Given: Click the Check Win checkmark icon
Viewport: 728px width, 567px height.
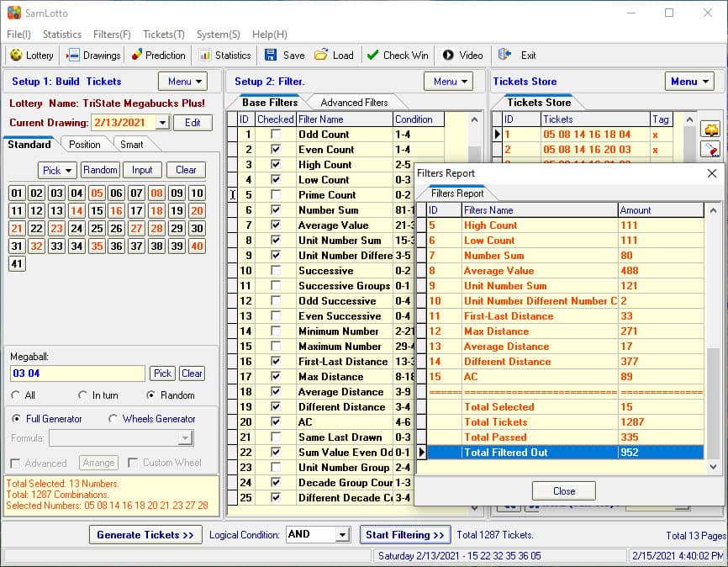Looking at the screenshot, I should coord(372,55).
